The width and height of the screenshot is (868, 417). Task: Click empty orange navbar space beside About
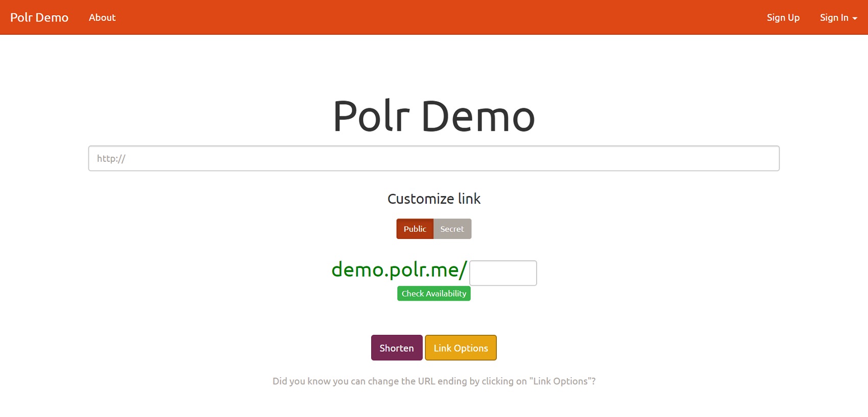pos(408,17)
